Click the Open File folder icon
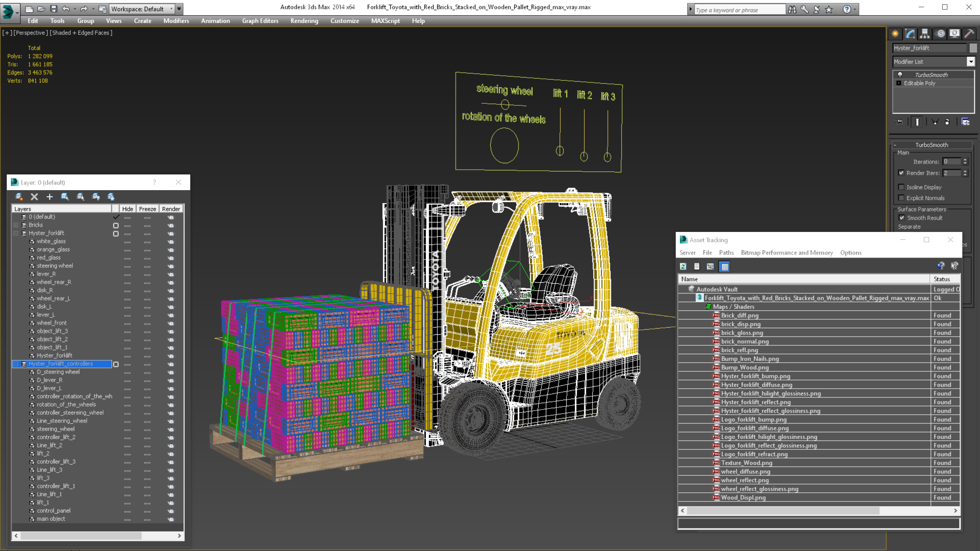Image resolution: width=980 pixels, height=551 pixels. point(42,9)
